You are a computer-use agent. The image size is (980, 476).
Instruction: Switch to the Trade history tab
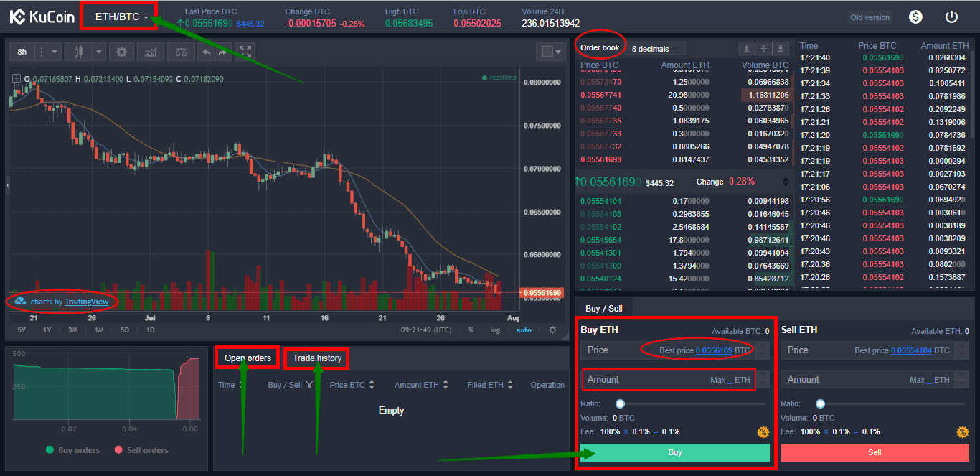pyautogui.click(x=317, y=358)
